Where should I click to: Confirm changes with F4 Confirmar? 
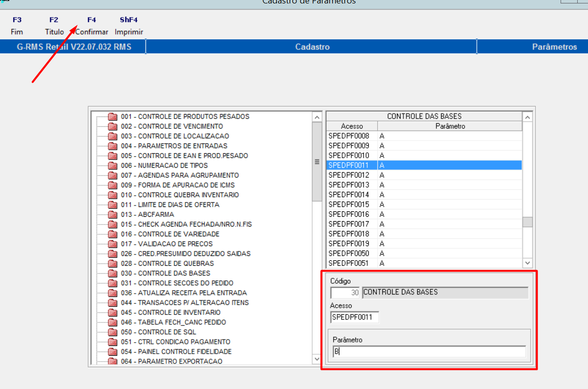point(92,26)
